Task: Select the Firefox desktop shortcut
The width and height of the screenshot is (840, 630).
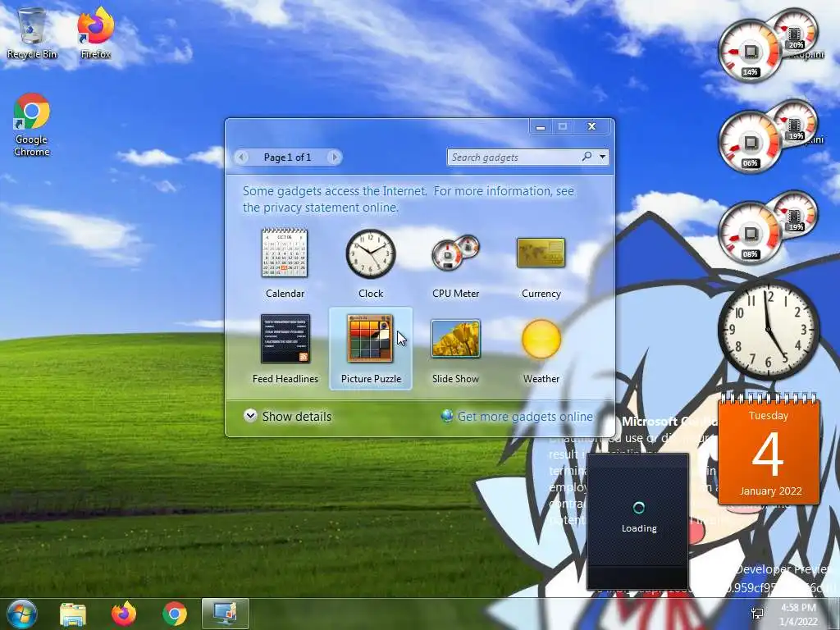Action: [x=95, y=33]
